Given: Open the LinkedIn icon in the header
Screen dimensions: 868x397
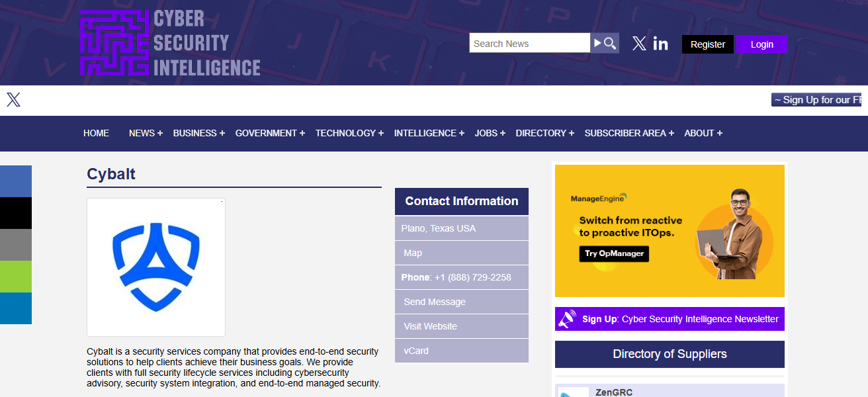Looking at the screenshot, I should (x=660, y=44).
